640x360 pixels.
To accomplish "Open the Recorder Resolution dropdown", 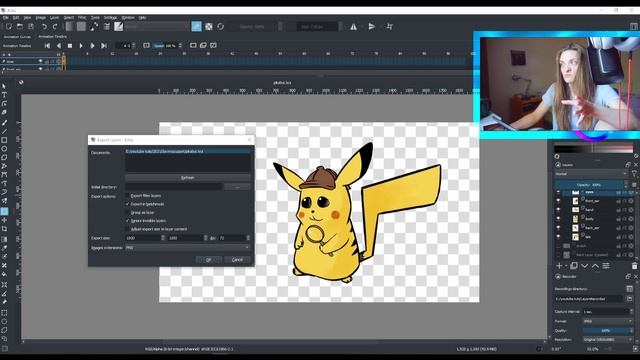I will click(608, 340).
